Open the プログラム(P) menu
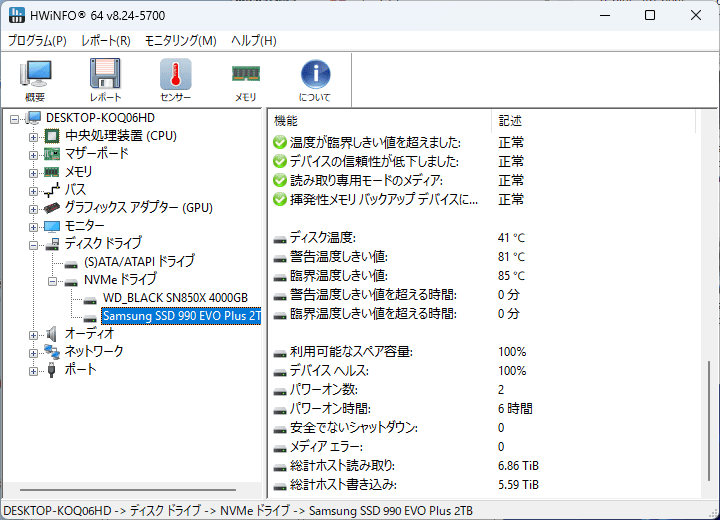 coord(37,41)
